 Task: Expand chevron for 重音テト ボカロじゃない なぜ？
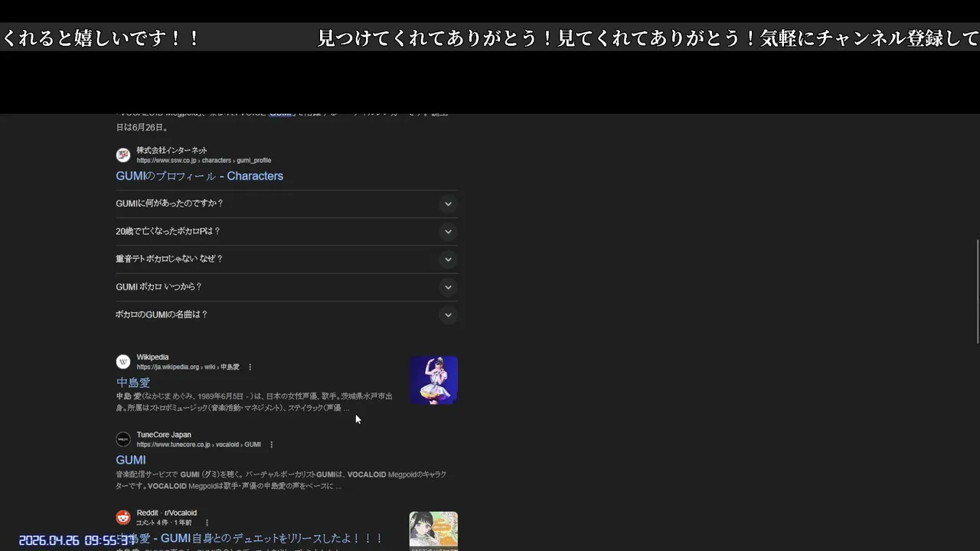[x=448, y=259]
